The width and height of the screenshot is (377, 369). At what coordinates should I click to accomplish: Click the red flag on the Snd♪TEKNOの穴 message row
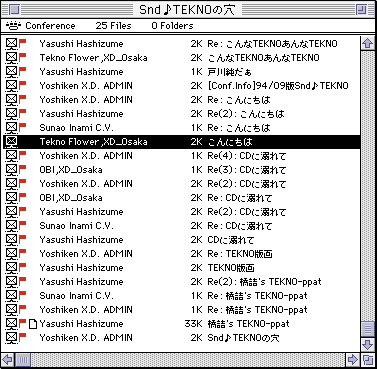tap(22, 337)
